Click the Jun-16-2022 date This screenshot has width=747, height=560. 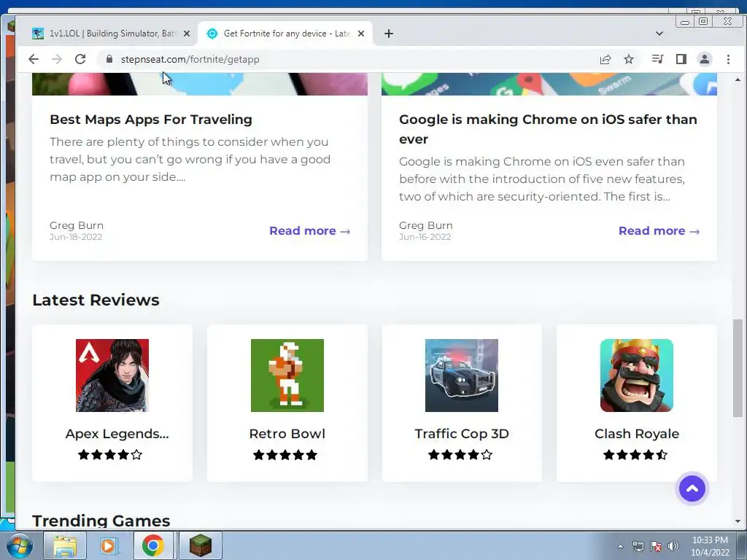425,237
